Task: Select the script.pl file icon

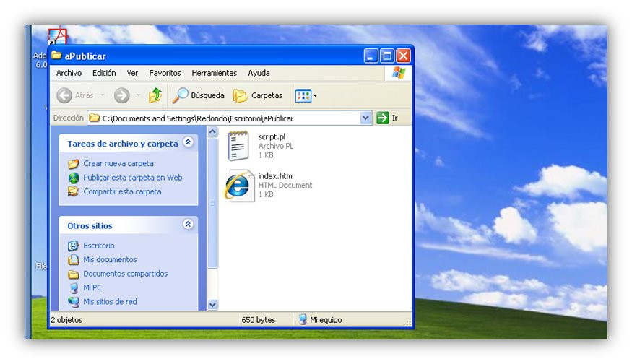Action: (x=238, y=146)
